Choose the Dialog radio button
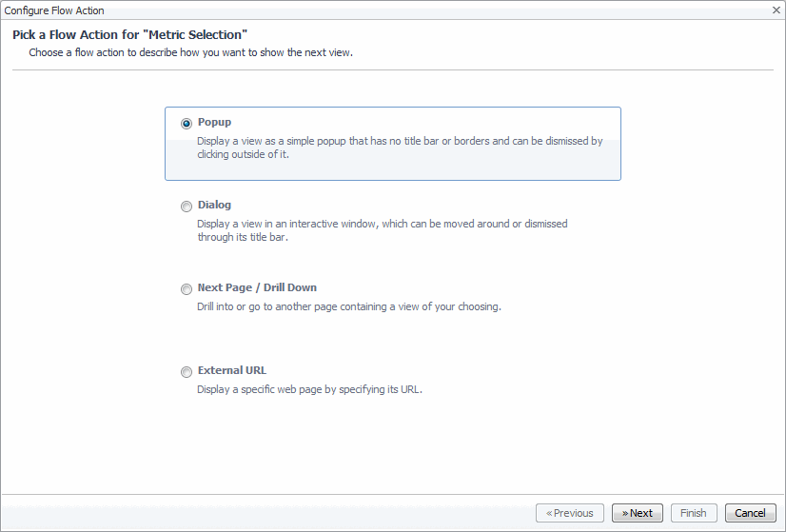This screenshot has height=532, width=786. coord(187,206)
